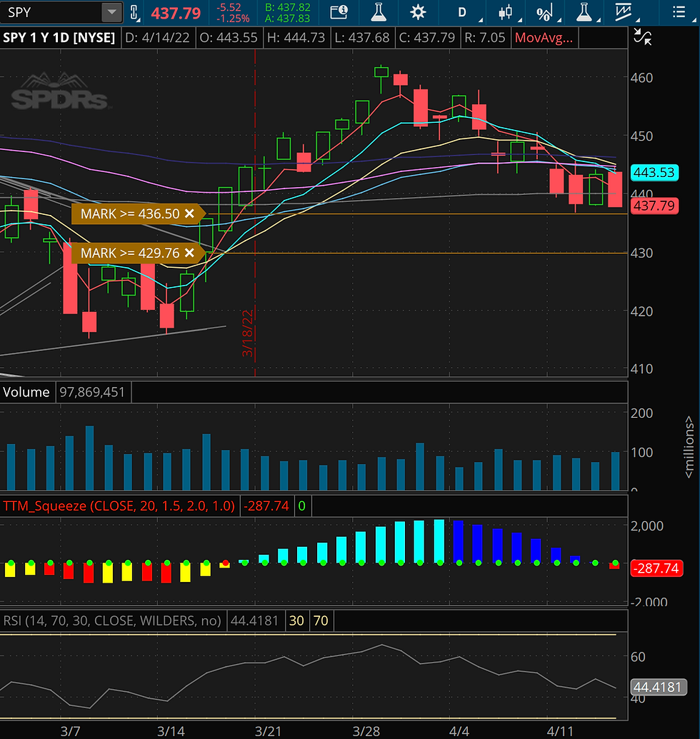Click the SPY 1 Y 1D [NYSE] chart title

[59, 38]
